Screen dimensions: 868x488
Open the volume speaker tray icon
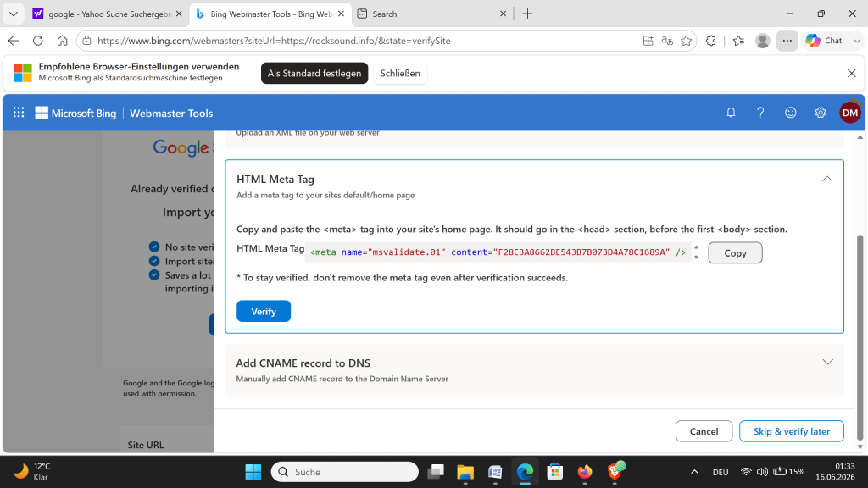pyautogui.click(x=762, y=472)
